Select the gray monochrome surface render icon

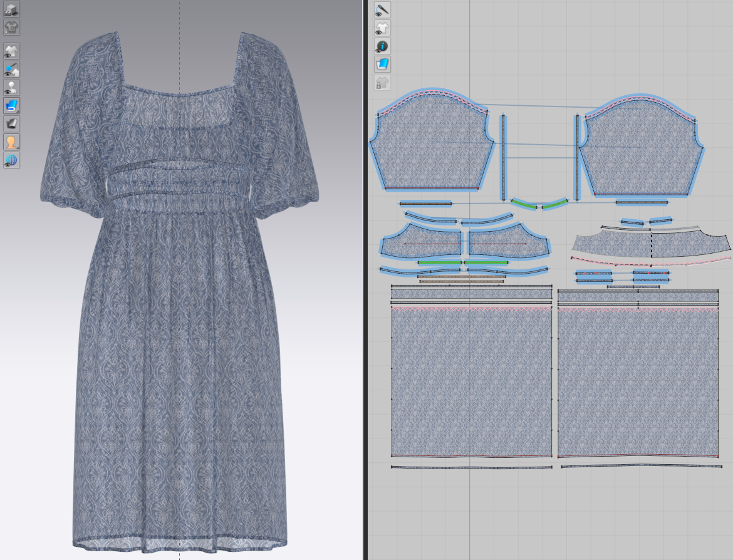[11, 124]
